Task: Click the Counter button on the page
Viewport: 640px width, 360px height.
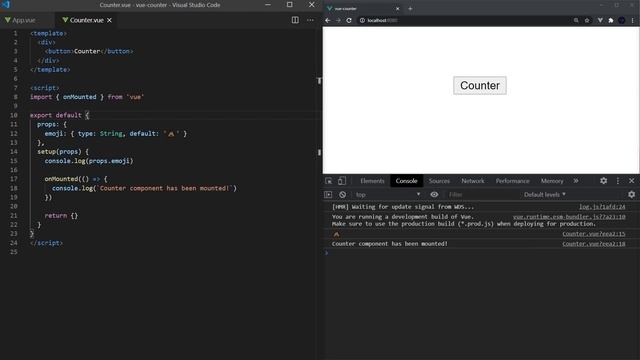Action: click(480, 85)
